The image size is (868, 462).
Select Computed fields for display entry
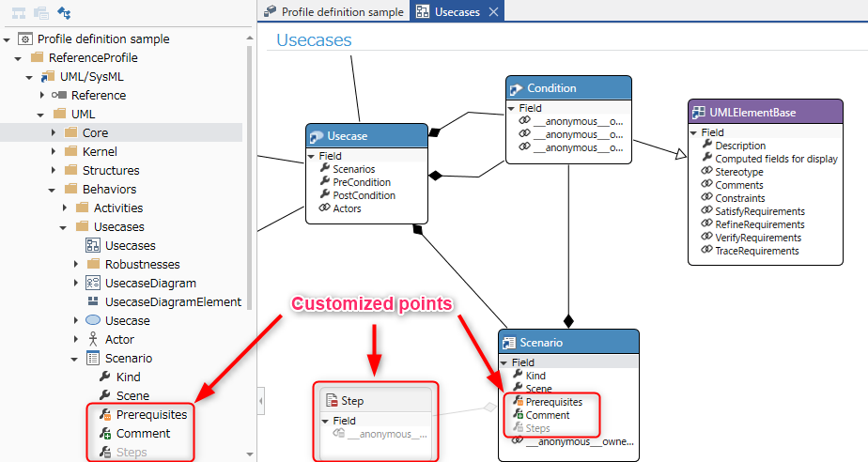point(776,159)
